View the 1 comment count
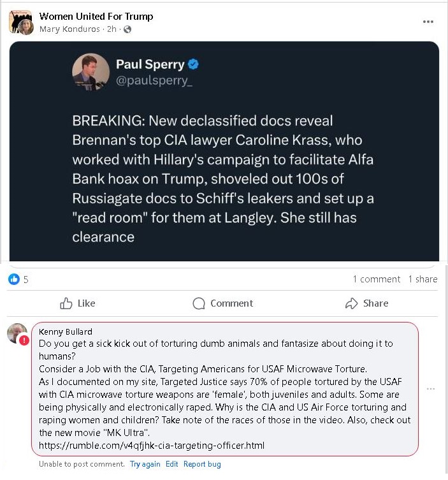The height and width of the screenshot is (480, 448). coord(376,279)
